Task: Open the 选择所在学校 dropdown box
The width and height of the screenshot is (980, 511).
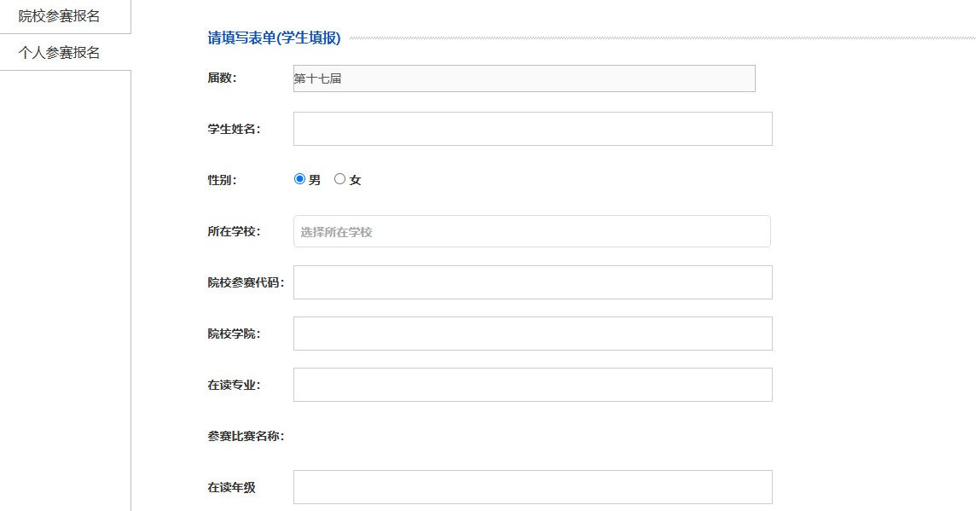Action: point(532,231)
